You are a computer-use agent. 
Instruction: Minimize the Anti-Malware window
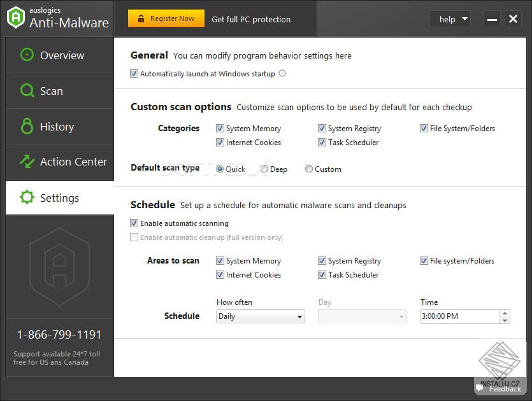[492, 19]
